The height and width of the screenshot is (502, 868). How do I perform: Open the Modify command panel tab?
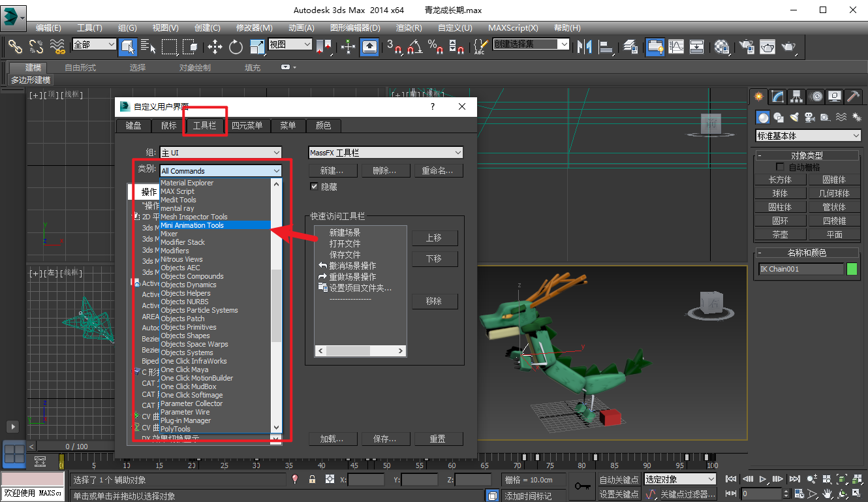click(777, 97)
